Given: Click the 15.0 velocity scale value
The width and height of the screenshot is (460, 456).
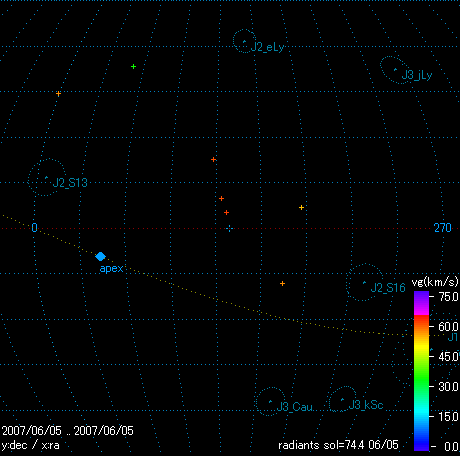Looking at the screenshot, I should click(x=448, y=417).
